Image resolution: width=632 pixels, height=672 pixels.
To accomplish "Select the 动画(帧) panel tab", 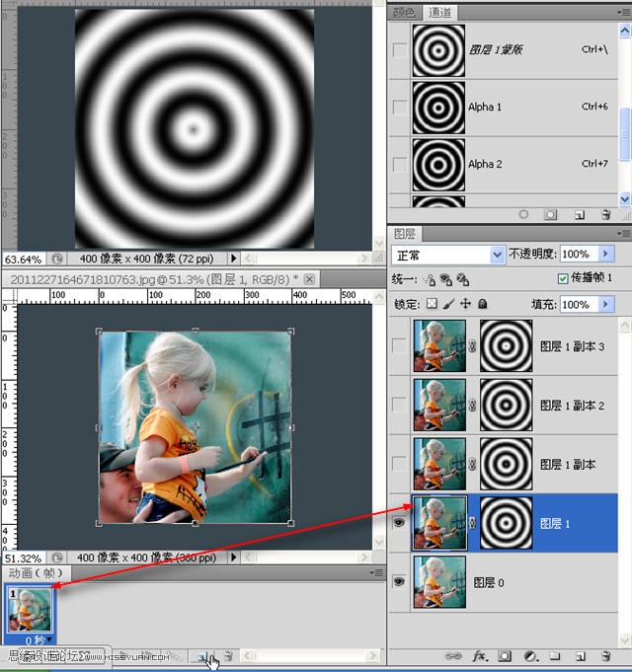I will 36,573.
